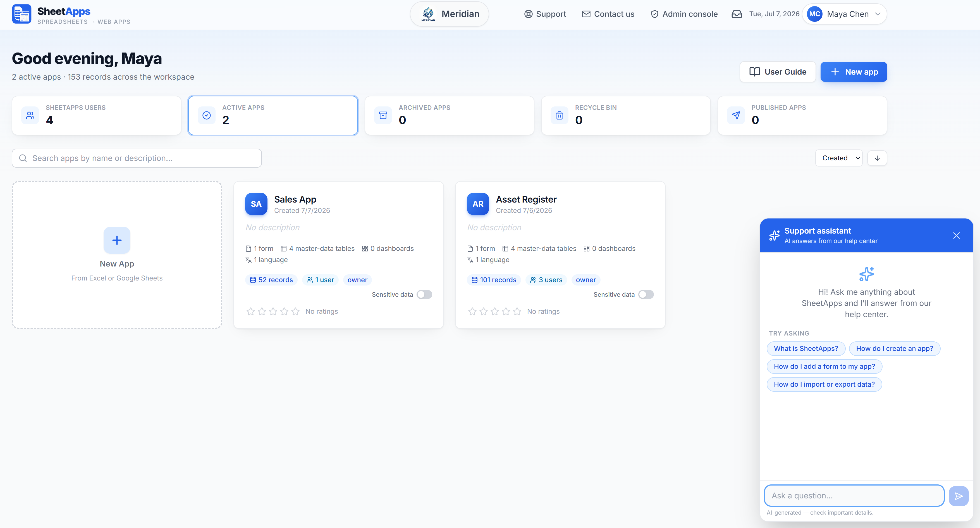Select 'How do I add a form to my app?'
The width and height of the screenshot is (980, 528).
824,366
